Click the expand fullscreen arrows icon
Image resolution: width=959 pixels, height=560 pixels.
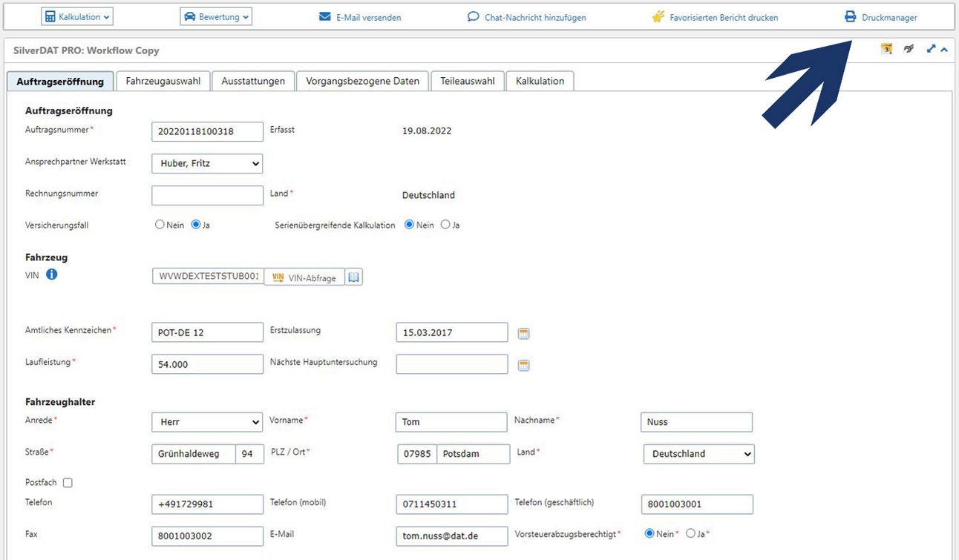931,50
